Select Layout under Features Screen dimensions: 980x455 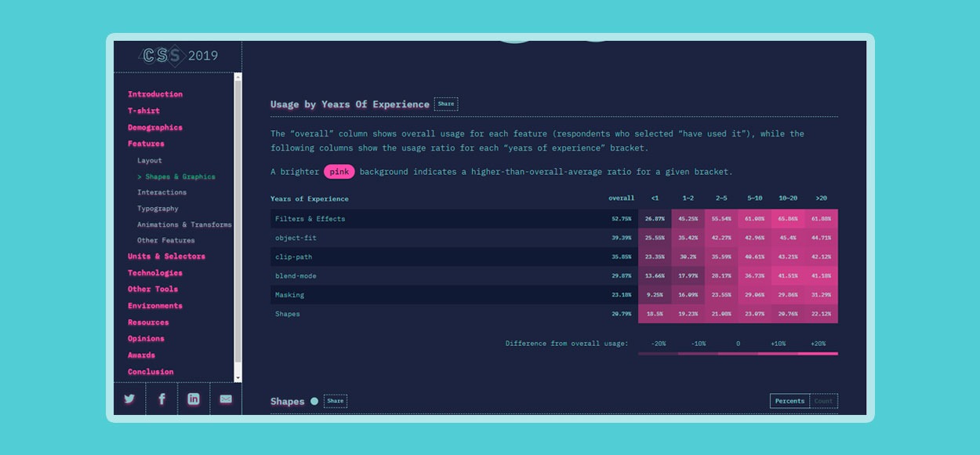pyautogui.click(x=150, y=160)
